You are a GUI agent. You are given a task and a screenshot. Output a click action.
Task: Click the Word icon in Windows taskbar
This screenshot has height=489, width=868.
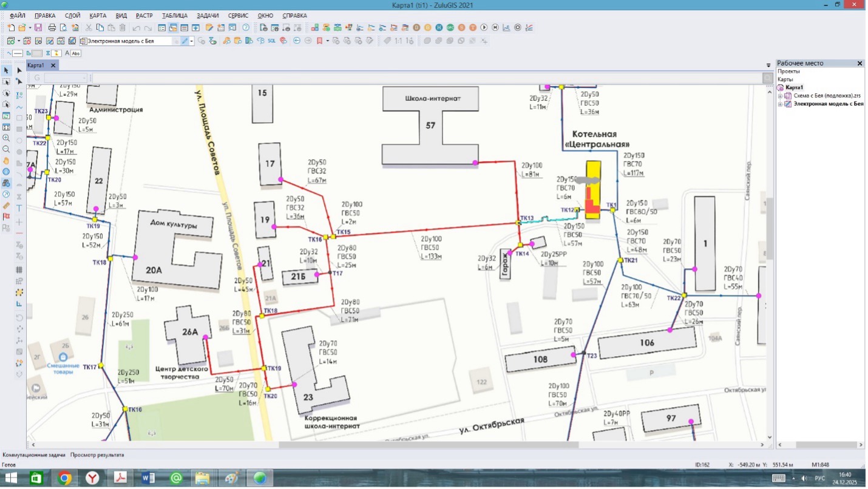[148, 479]
